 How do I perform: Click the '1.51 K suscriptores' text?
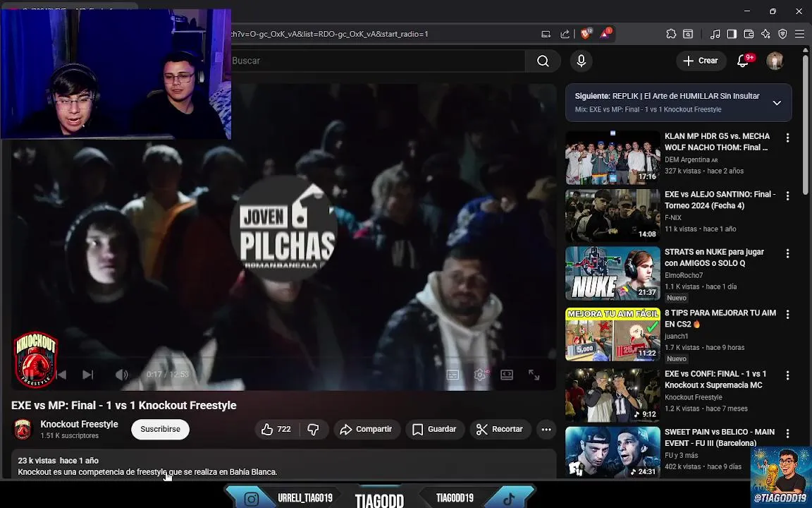click(x=69, y=436)
